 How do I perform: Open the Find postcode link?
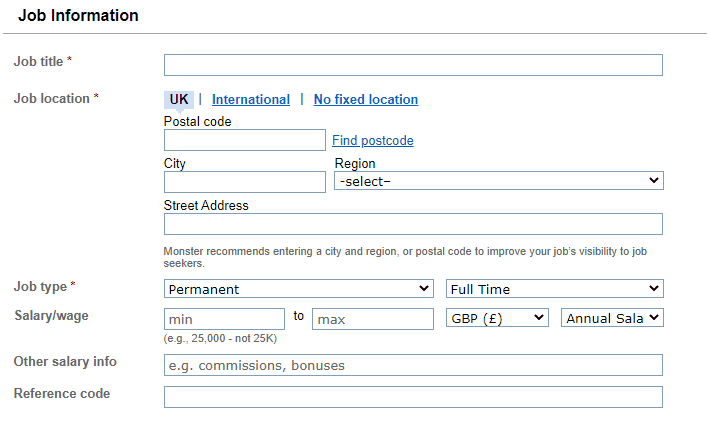(373, 141)
